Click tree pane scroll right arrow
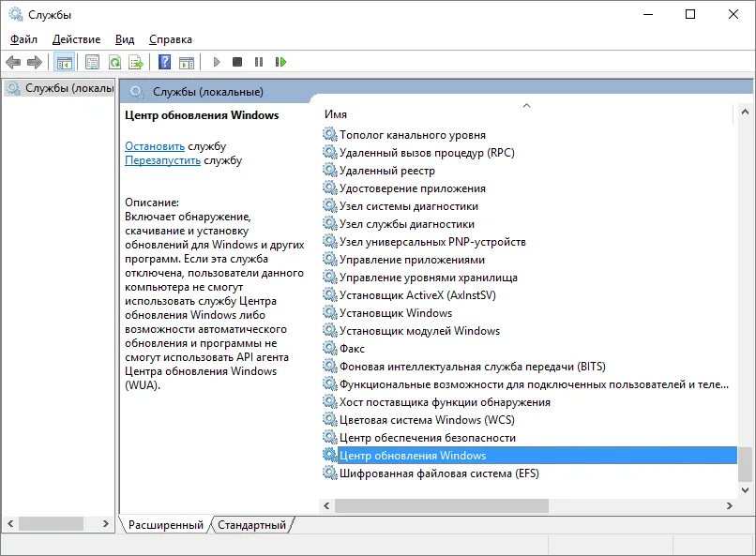The height and width of the screenshot is (556, 756). pyautogui.click(x=106, y=523)
